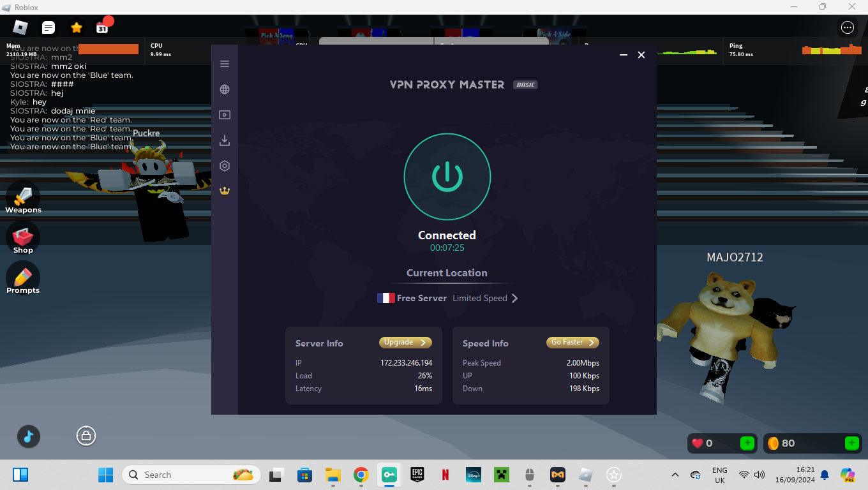Open Netflix from taskbar
This screenshot has height=490, width=868.
point(445,475)
